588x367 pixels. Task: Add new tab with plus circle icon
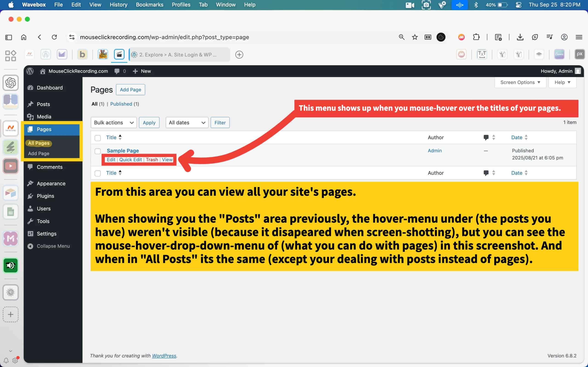click(239, 55)
